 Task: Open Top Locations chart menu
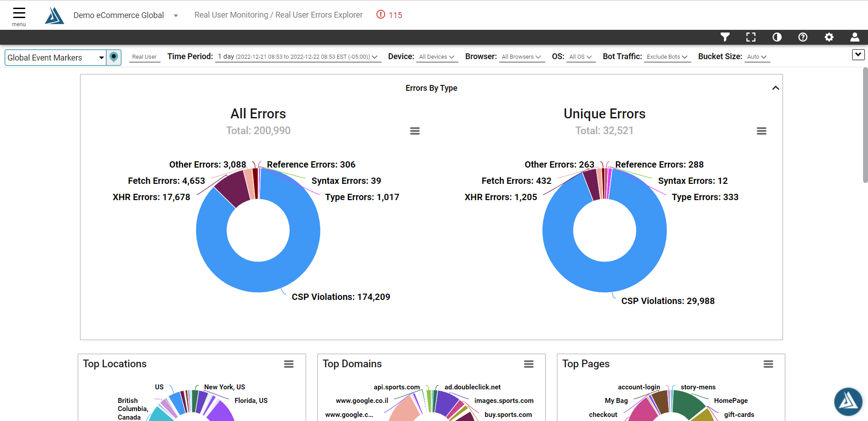(289, 364)
